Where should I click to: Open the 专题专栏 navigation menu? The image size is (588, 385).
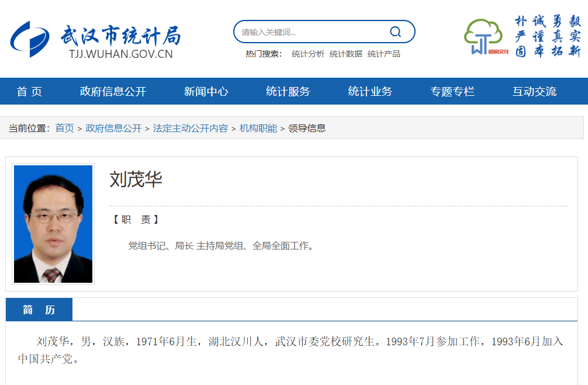[454, 91]
